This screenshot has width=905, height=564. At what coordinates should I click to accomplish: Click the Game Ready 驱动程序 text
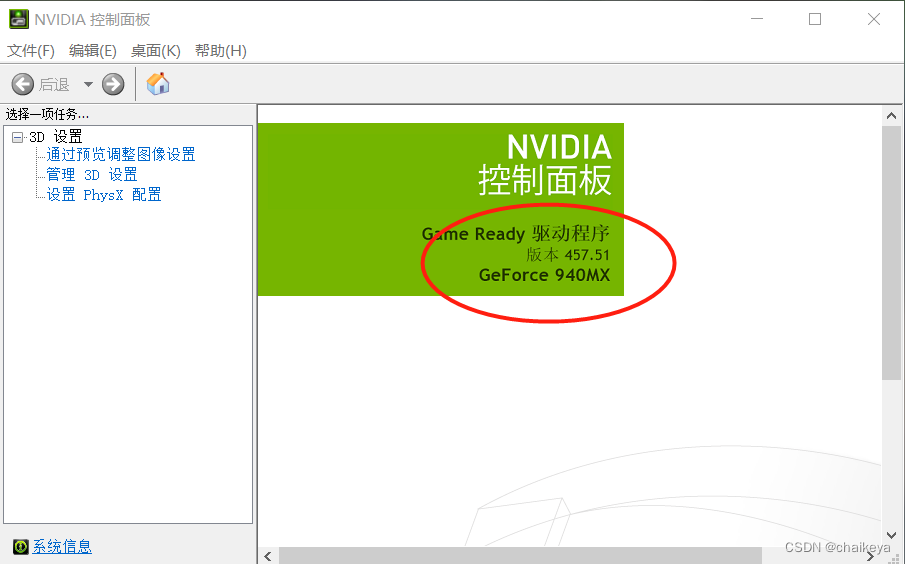point(516,234)
